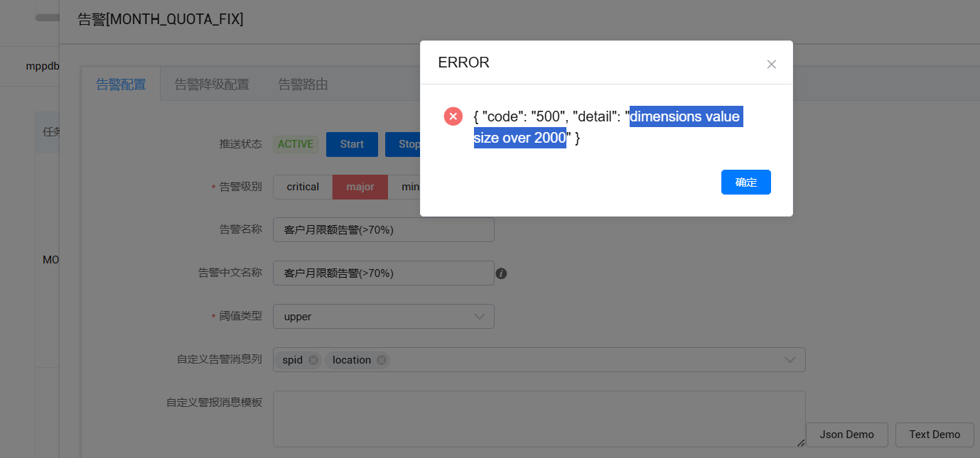The width and height of the screenshot is (980, 458).
Task: Click the 告警中文名称 input field
Action: click(x=383, y=273)
